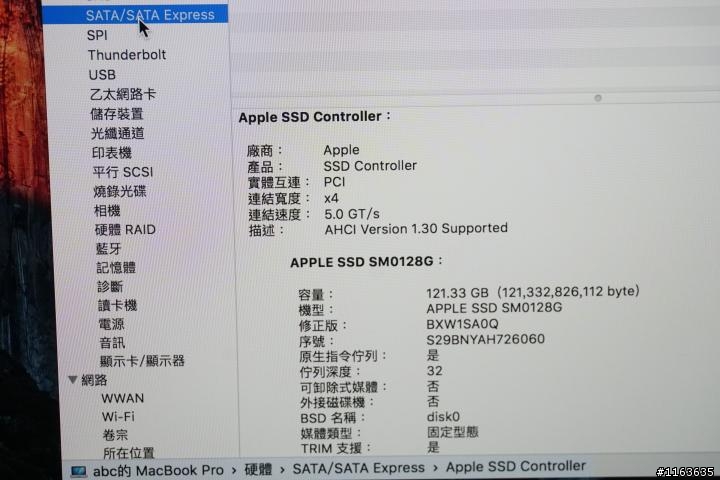Select the USB entry
The image size is (720, 480).
pyautogui.click(x=102, y=75)
